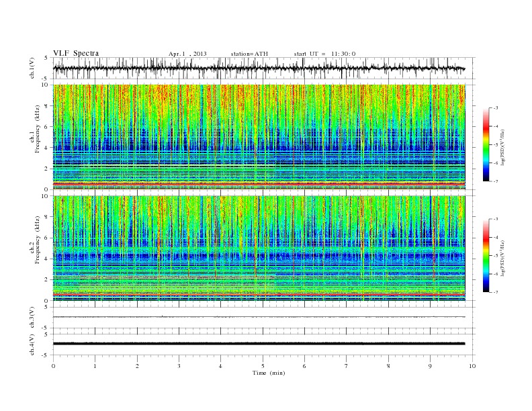The width and height of the screenshot is (532, 411).
Task: Click the "6" kHz tick on ch.1 spectrogram
Action: tap(47, 127)
